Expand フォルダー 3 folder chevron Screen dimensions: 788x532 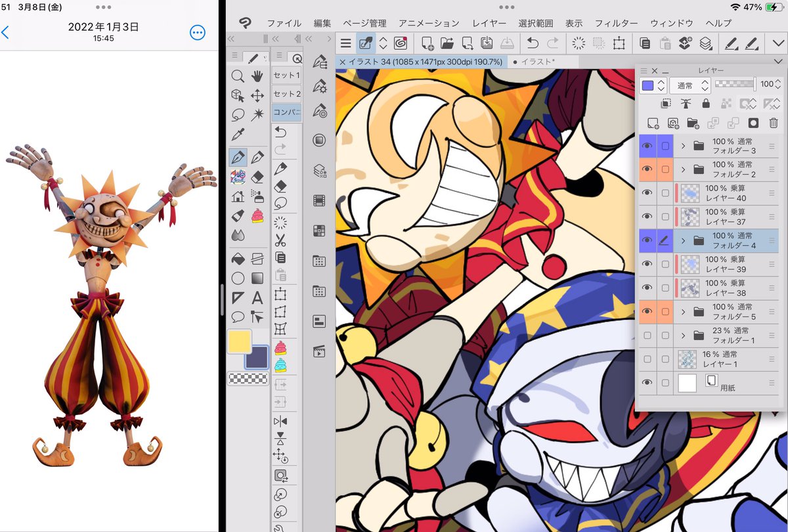coord(683,146)
